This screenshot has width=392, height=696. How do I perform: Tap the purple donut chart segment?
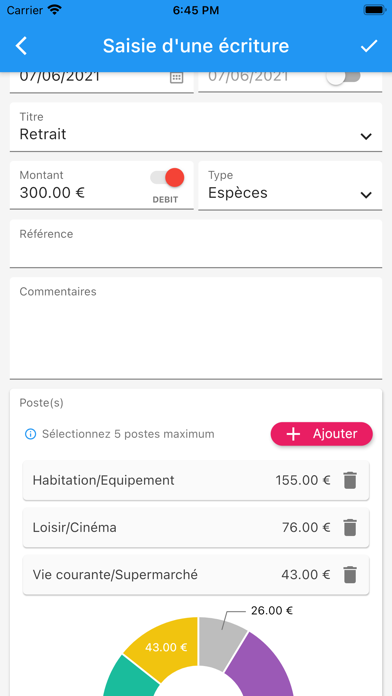[x=262, y=664]
